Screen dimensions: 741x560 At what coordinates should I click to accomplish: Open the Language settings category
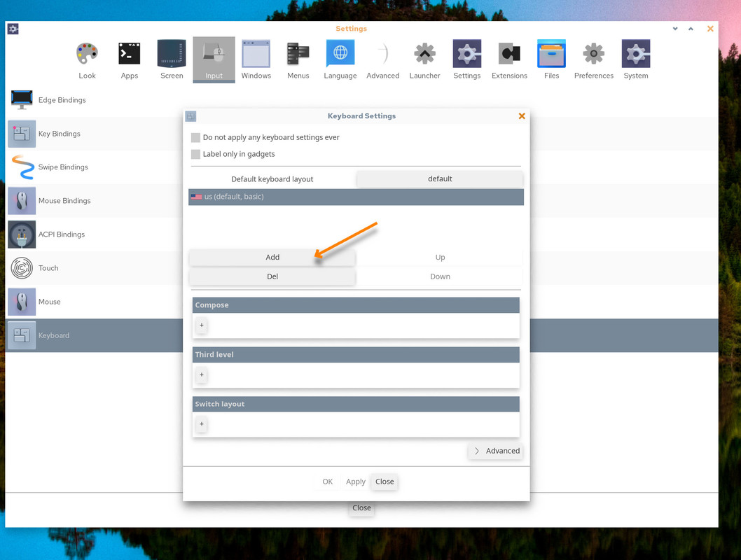(x=340, y=59)
